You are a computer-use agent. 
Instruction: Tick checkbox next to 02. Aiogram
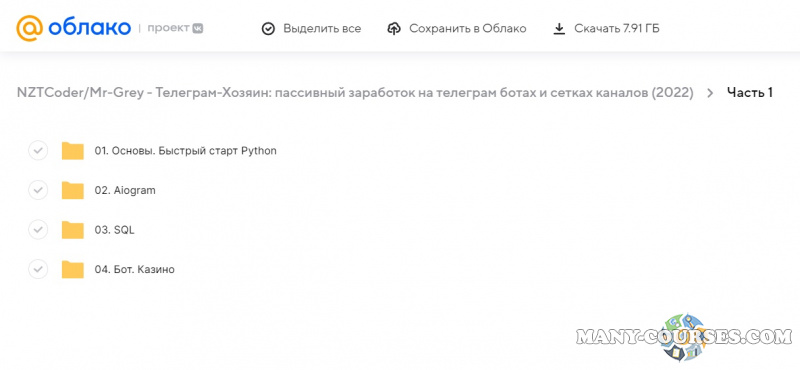click(38, 190)
